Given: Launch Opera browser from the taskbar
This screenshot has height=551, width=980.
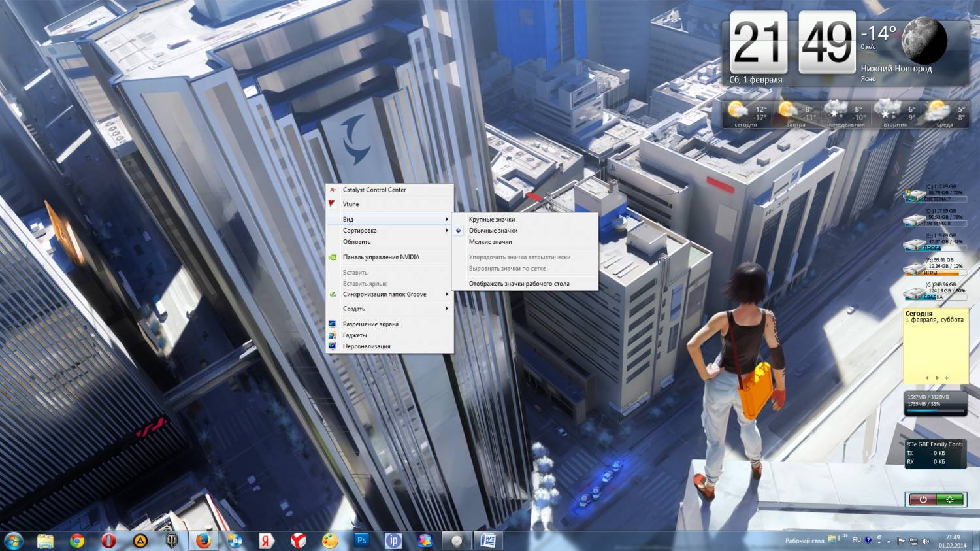Looking at the screenshot, I should tap(108, 541).
